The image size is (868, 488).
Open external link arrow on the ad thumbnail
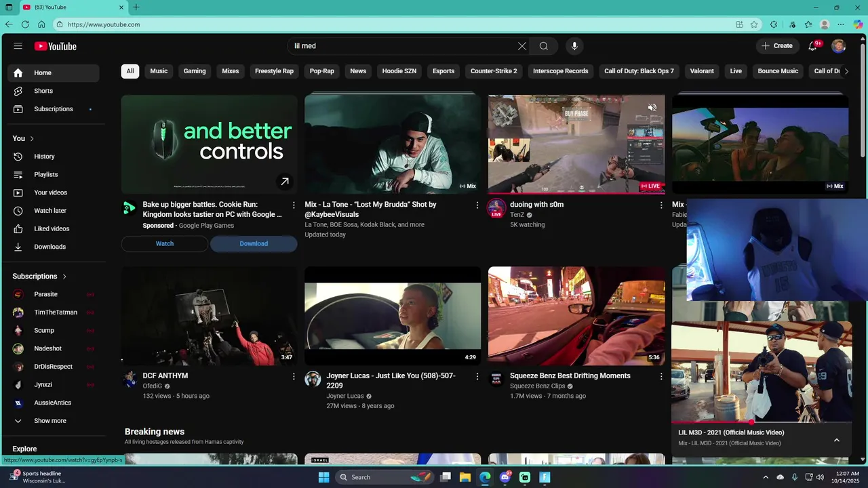point(285,182)
